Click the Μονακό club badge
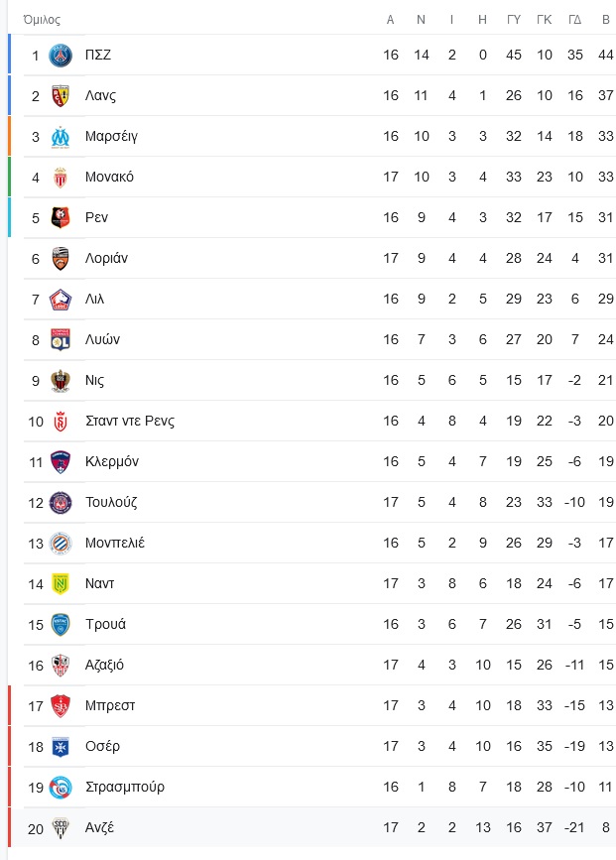 (61, 177)
